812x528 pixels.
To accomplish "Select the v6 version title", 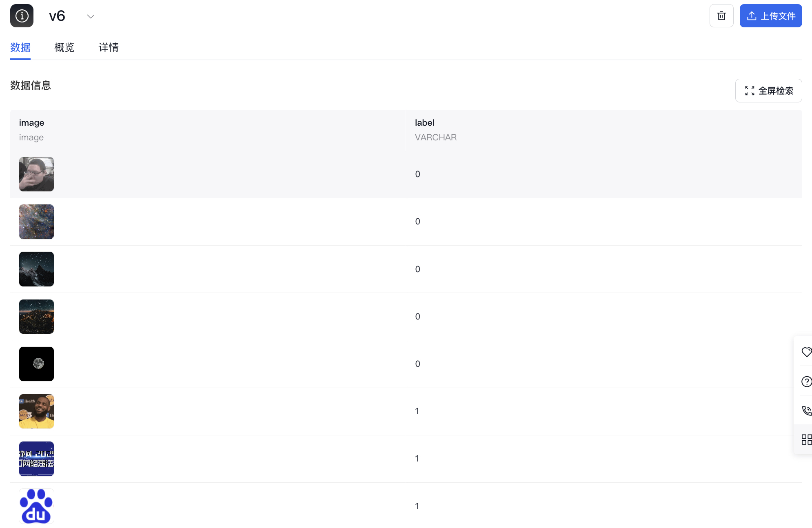I will 57,16.
